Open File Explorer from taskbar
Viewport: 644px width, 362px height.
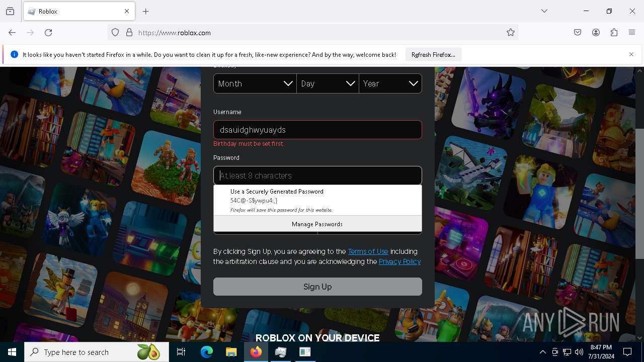[231, 352]
